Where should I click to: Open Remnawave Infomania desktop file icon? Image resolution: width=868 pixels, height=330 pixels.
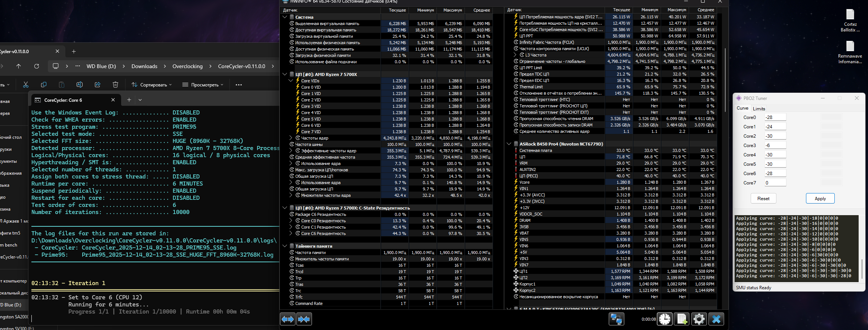[x=850, y=52]
